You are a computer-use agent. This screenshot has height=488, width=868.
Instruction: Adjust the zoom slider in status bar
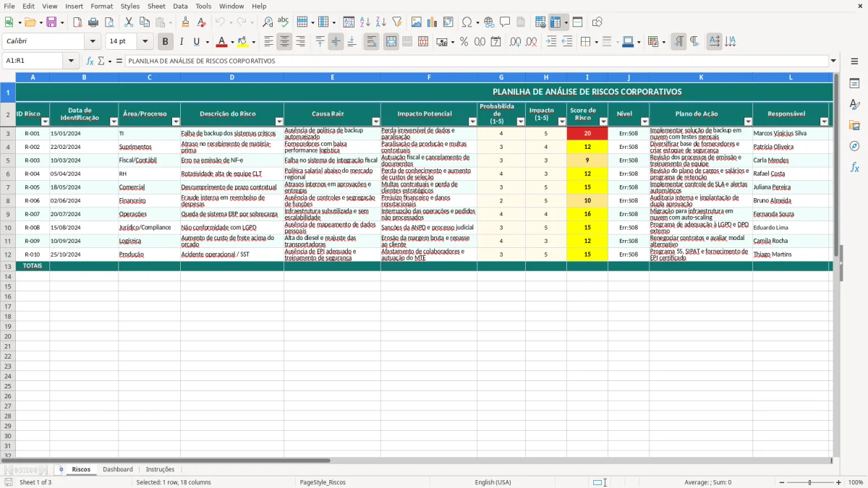click(810, 482)
